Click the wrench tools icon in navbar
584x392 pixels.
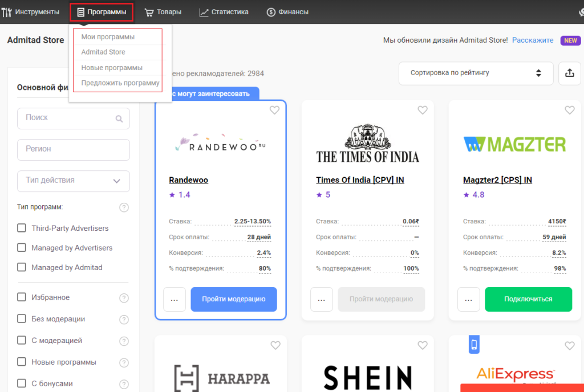tap(7, 12)
